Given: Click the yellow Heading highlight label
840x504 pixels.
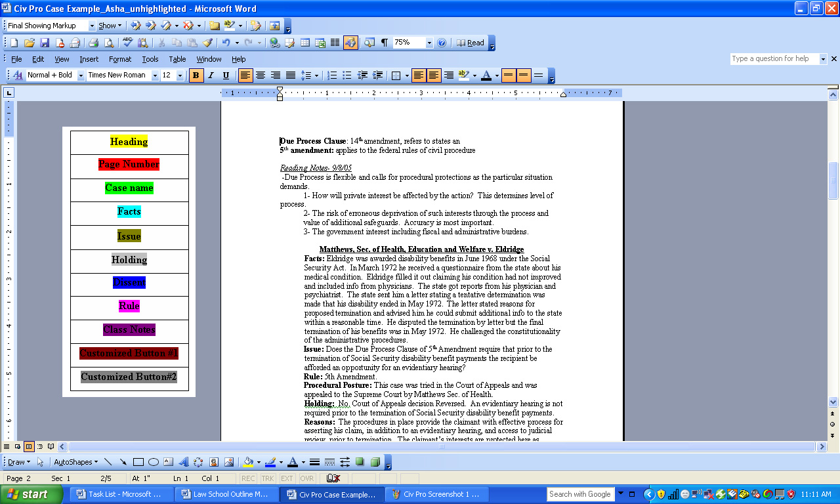Looking at the screenshot, I should pyautogui.click(x=129, y=142).
